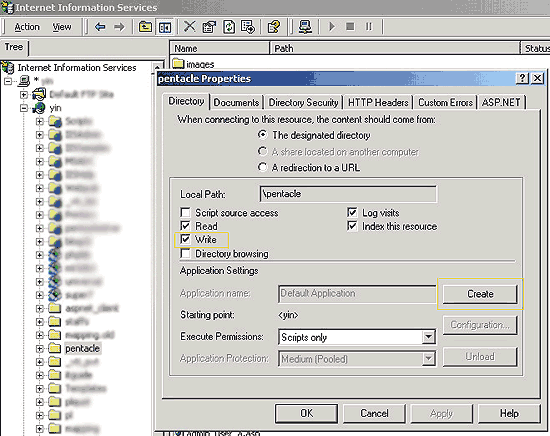Image resolution: width=550 pixels, height=436 pixels.
Task: Select the Tree tab
Action: click(14, 47)
